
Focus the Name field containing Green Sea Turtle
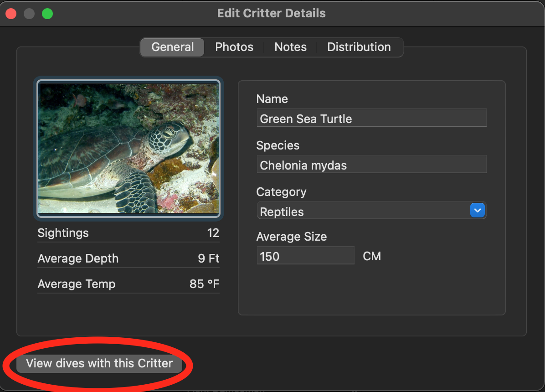pyautogui.click(x=371, y=119)
